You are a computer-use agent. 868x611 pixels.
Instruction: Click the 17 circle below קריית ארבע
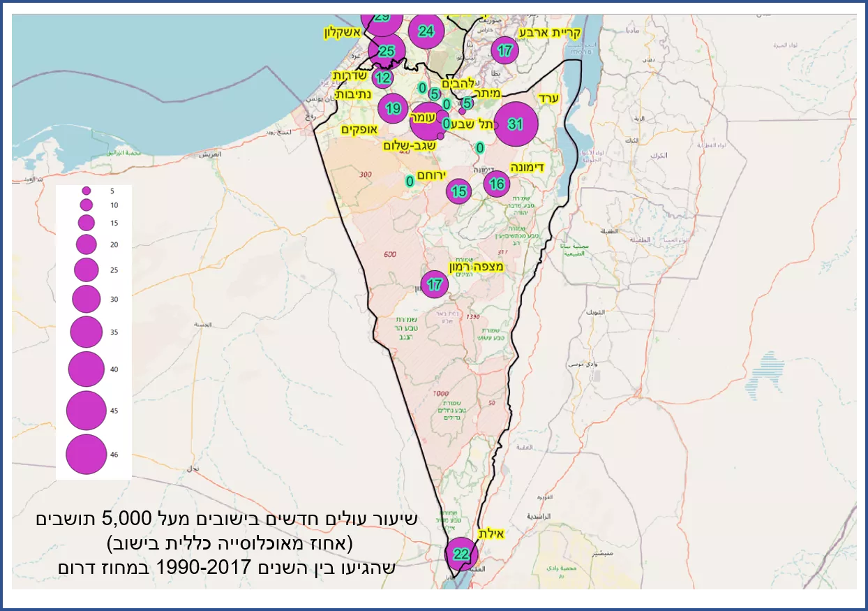505,50
